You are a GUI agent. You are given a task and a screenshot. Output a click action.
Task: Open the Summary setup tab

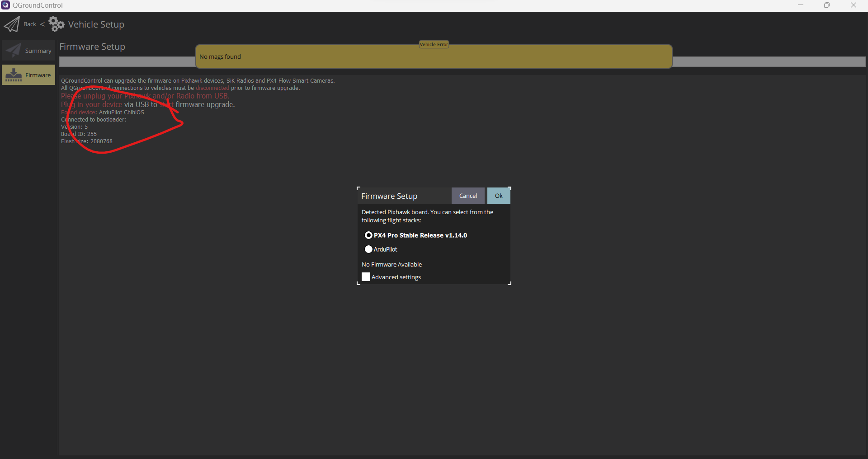(28, 51)
